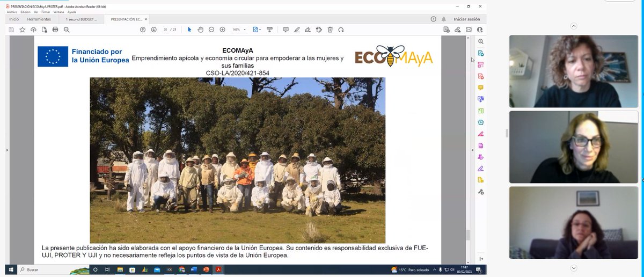Image resolution: width=644 pixels, height=277 pixels.
Task: Choose the selection arrow tool
Action: pyautogui.click(x=189, y=30)
